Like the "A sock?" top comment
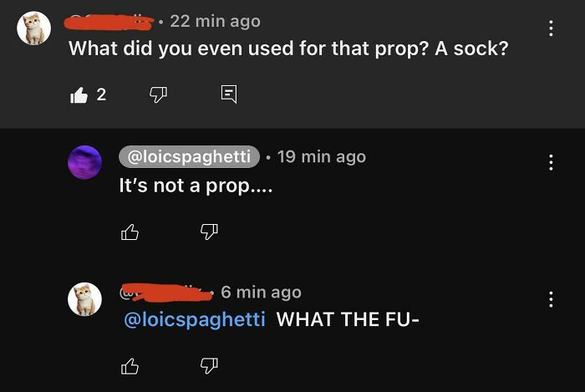The image size is (585, 392). 79,95
